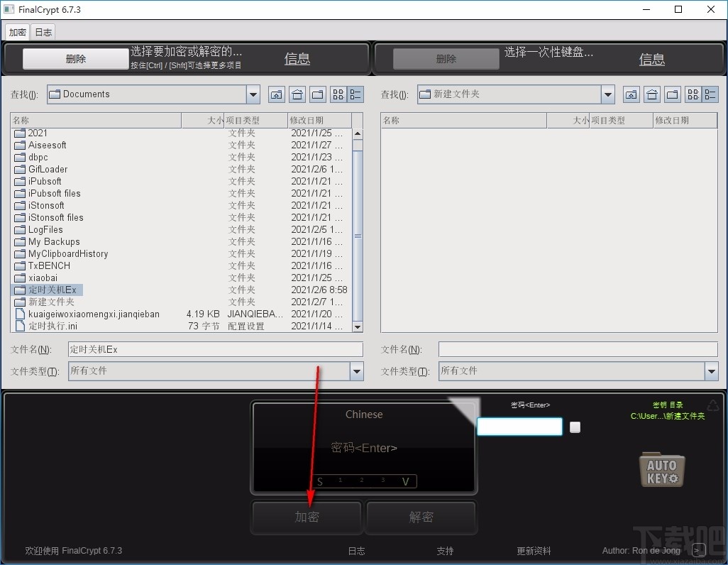Expand the 所有文件 file type dropdown
Viewport: 728px width, 565px height.
(358, 371)
